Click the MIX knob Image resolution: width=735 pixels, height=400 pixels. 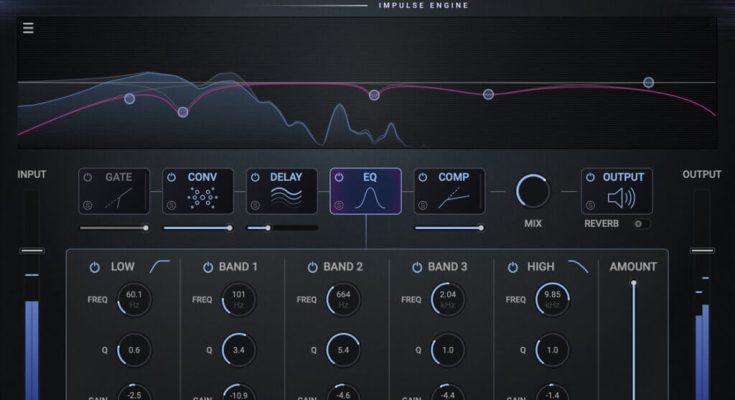pos(533,191)
